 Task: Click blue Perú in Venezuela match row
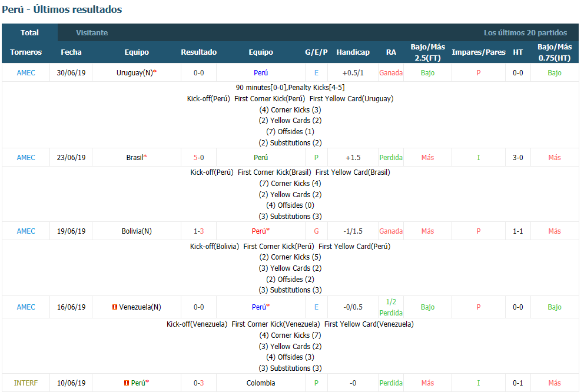pos(259,307)
